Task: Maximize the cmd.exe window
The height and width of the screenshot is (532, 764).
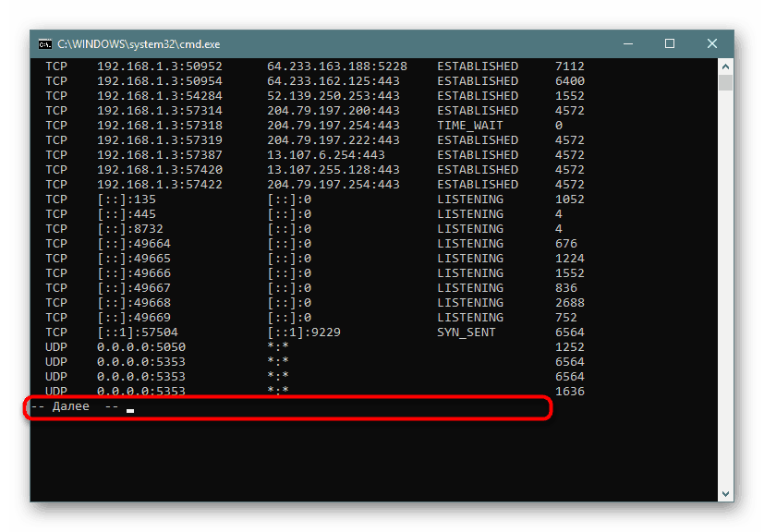Action: (670, 43)
